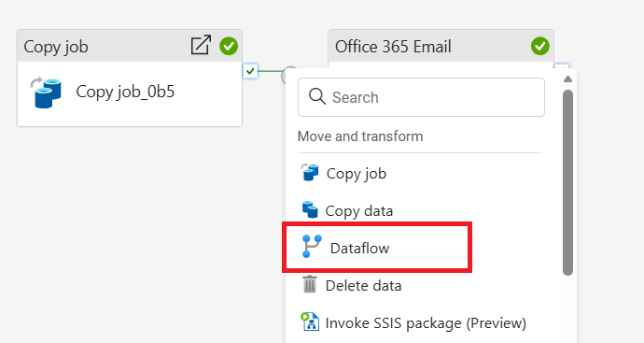Image resolution: width=644 pixels, height=343 pixels.
Task: Select the Copy job activity title bar
Action: coord(130,46)
